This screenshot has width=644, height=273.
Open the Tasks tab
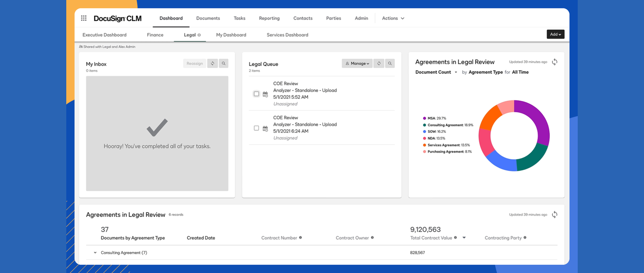[x=239, y=18]
